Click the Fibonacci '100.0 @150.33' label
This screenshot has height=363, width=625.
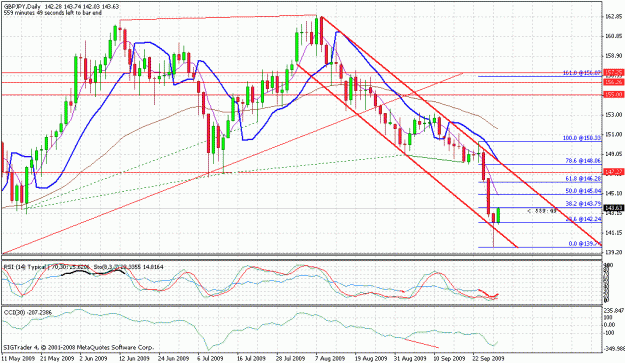coord(582,138)
